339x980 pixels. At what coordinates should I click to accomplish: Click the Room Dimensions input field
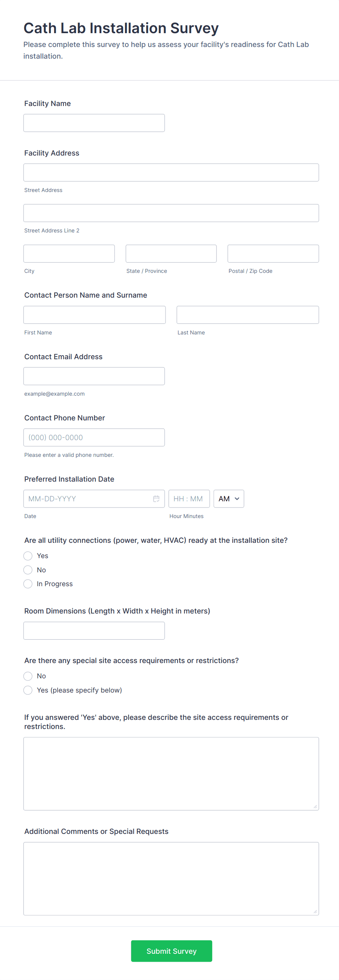pos(94,631)
